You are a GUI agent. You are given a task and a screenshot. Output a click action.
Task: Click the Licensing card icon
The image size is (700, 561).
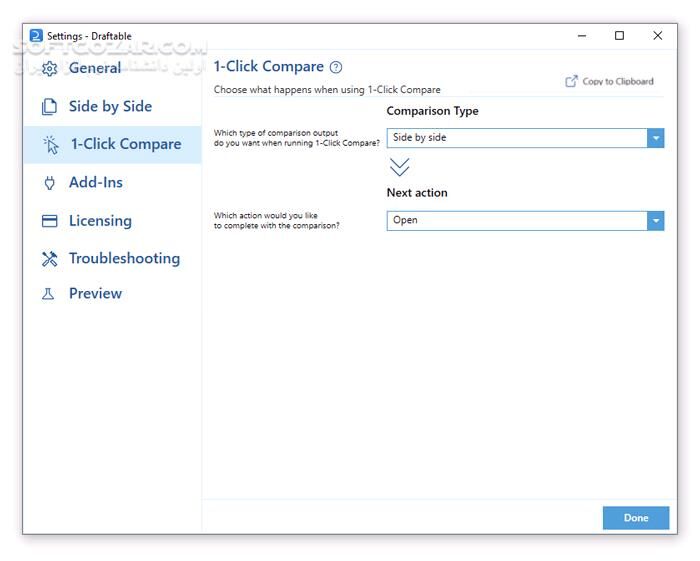tap(49, 221)
